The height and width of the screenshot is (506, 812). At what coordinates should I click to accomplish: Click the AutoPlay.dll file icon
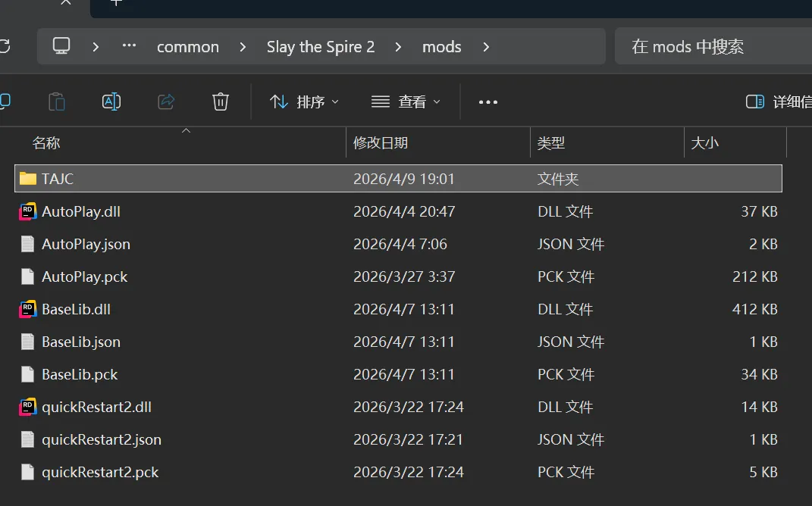click(28, 211)
